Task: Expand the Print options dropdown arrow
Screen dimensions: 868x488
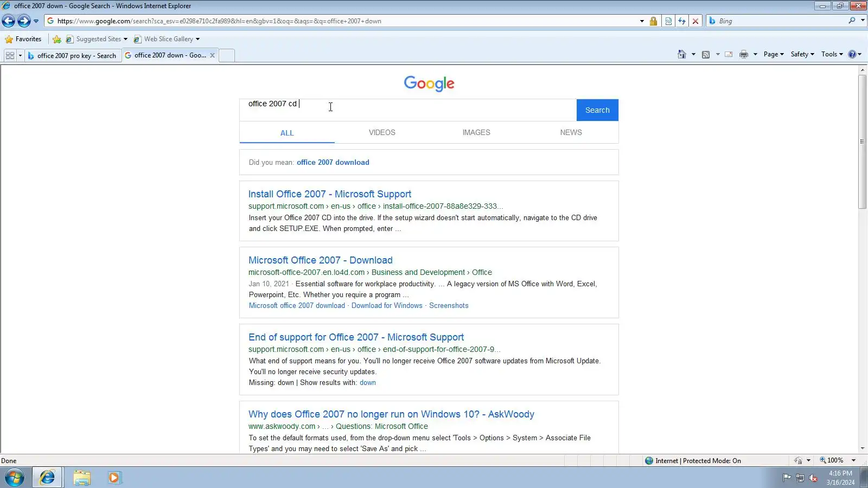Action: coord(755,54)
